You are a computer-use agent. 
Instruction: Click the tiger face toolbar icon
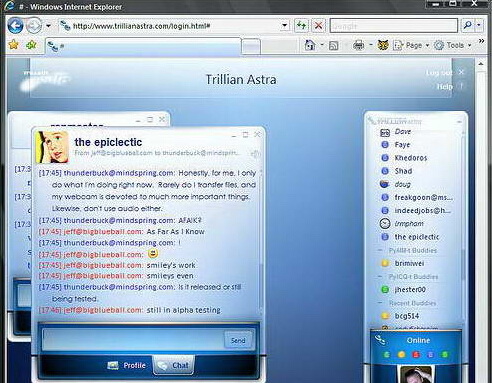pyautogui.click(x=383, y=45)
